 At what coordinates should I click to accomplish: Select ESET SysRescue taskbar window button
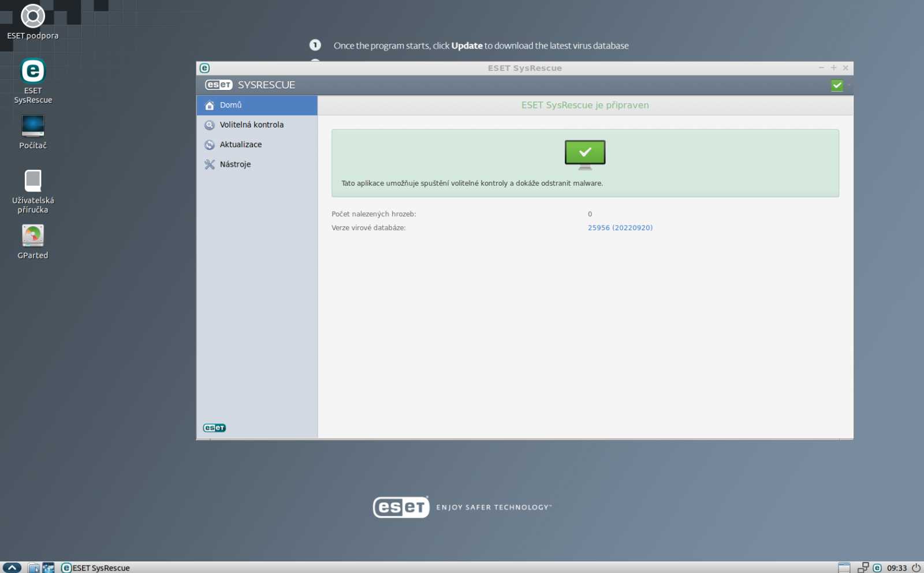tap(96, 568)
